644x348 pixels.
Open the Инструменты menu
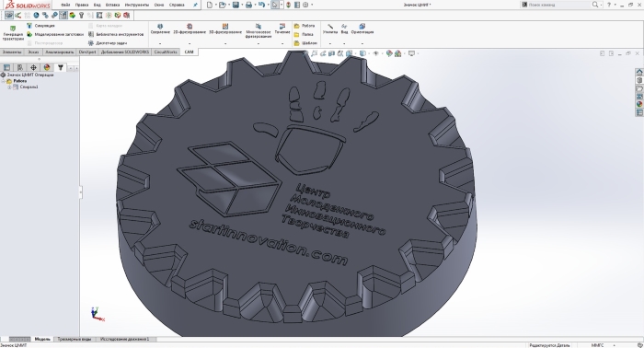pyautogui.click(x=137, y=5)
